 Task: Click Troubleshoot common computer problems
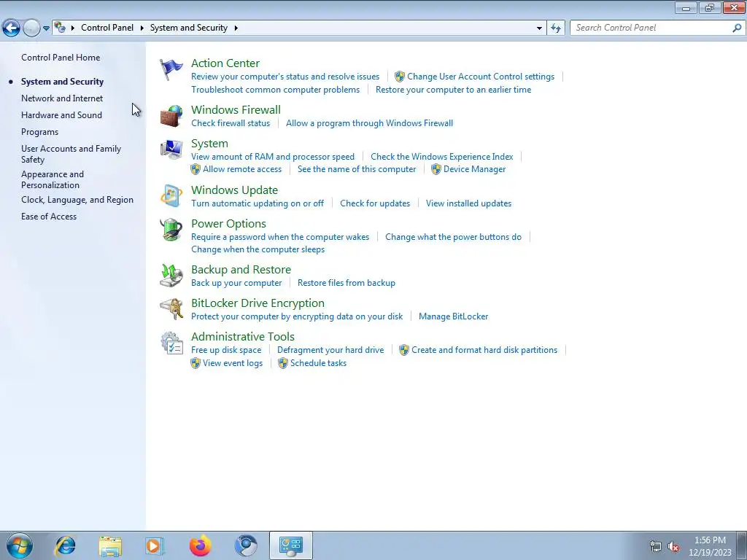coord(275,90)
